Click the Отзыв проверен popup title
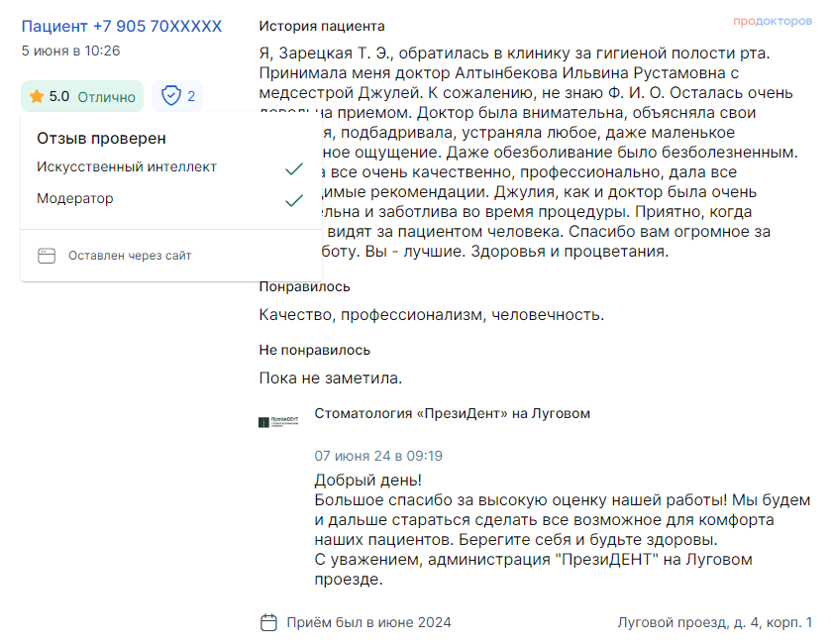This screenshot has width=831, height=644. pos(101,139)
